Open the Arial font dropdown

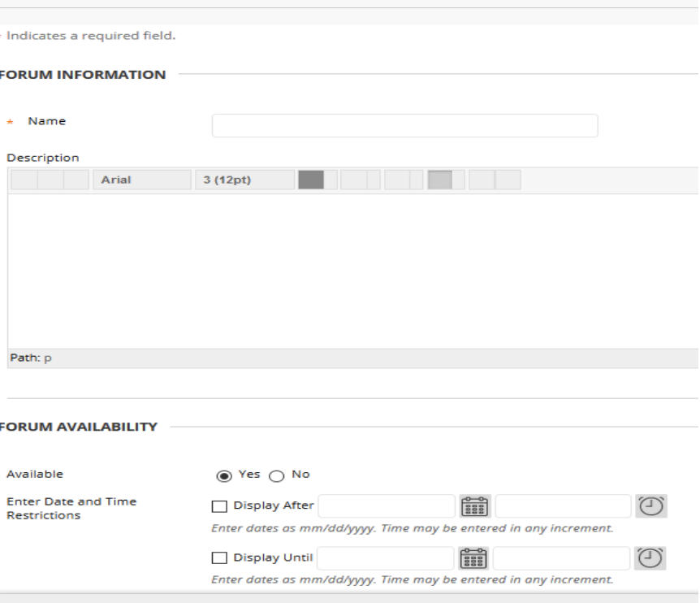143,180
